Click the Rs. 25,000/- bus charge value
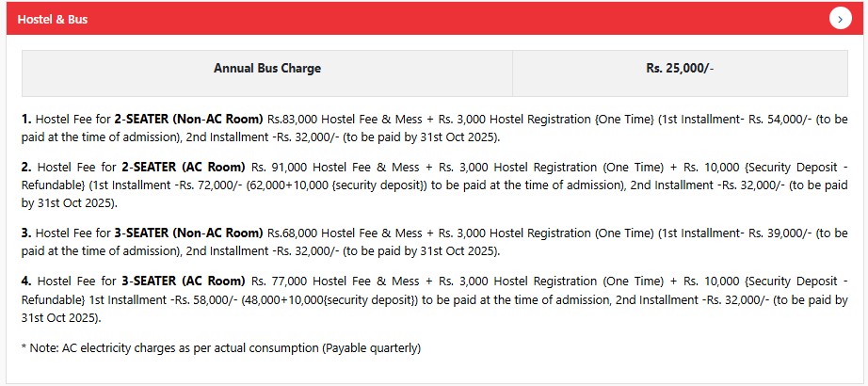 click(x=680, y=69)
